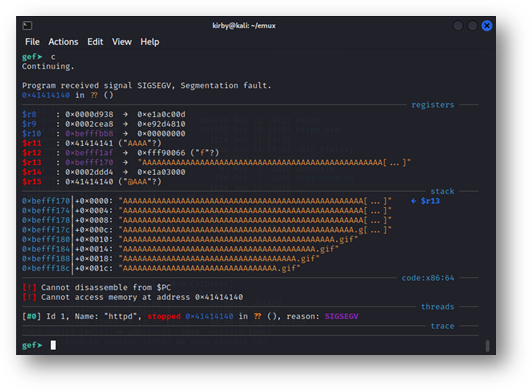The height and width of the screenshot is (392, 532).
Task: Click the terminal vertical scrollbar handle
Action: pos(487,346)
